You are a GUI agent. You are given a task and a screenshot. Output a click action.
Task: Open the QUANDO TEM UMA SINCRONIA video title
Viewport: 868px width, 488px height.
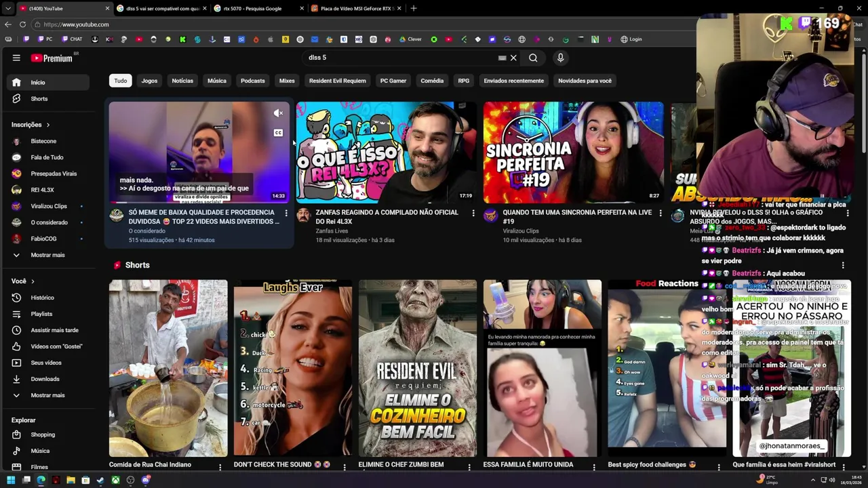pos(576,217)
